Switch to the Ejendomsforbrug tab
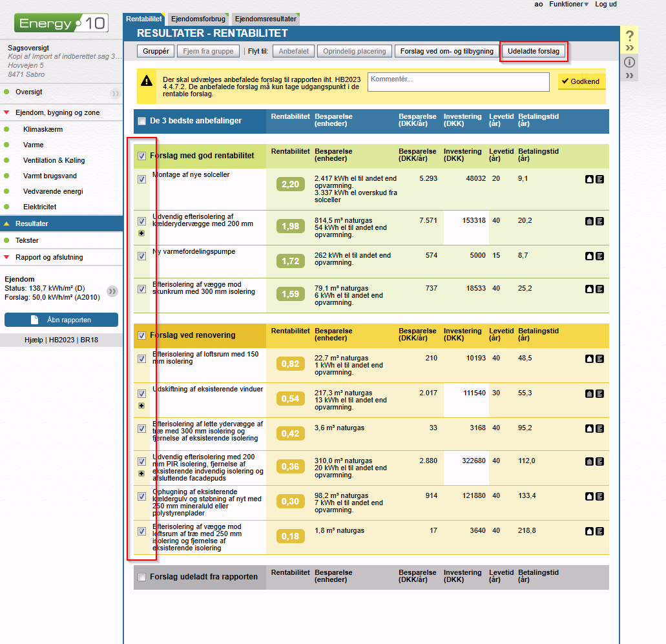Viewport: 666px width, 644px height. (197, 19)
